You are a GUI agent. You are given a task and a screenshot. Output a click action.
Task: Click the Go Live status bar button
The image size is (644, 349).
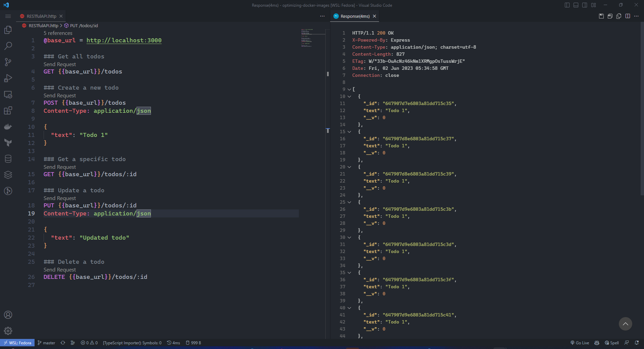click(x=580, y=343)
